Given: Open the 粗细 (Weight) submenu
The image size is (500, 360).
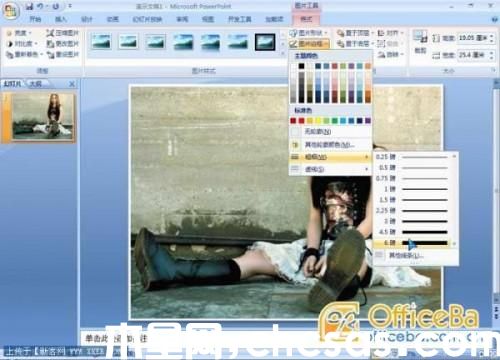Looking at the screenshot, I should pos(330,157).
